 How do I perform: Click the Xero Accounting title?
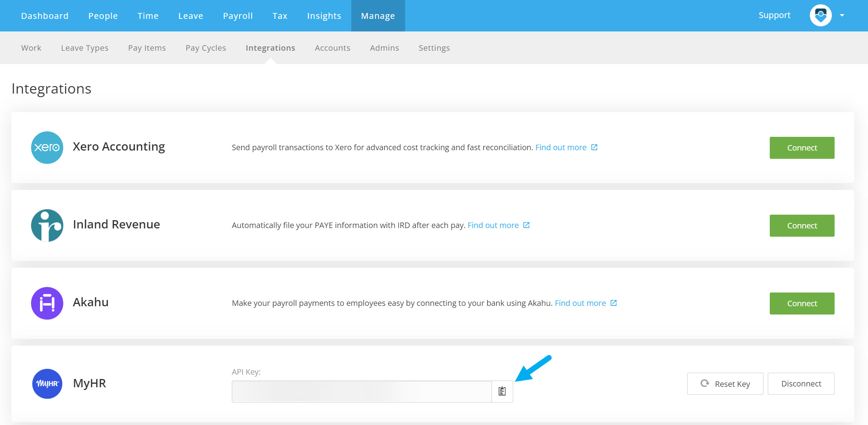point(119,147)
